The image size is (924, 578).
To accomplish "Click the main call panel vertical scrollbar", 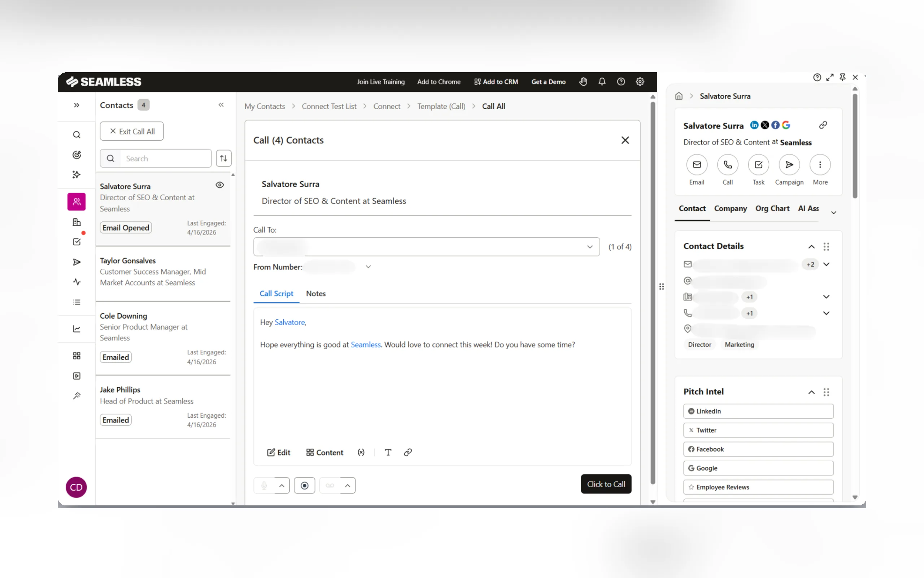I will point(653,293).
